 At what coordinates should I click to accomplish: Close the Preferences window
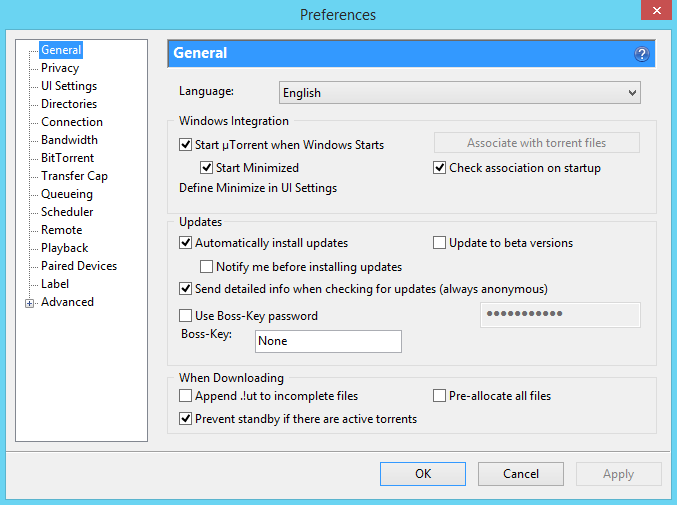coord(657,10)
